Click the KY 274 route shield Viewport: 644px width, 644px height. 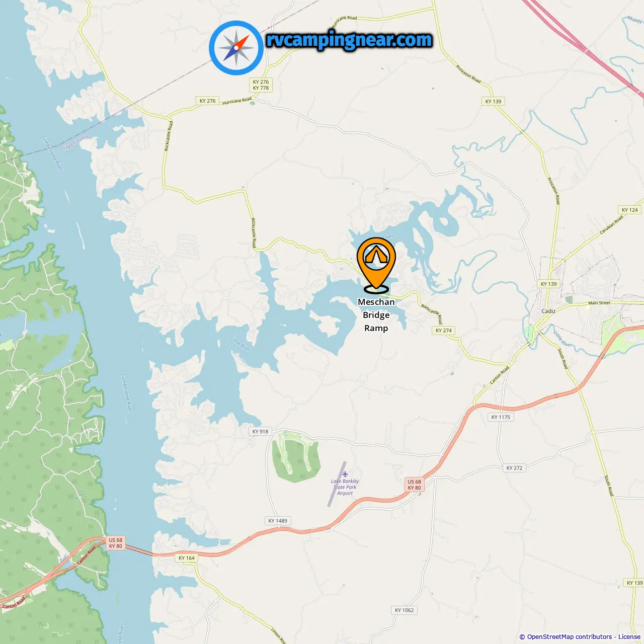coord(444,331)
